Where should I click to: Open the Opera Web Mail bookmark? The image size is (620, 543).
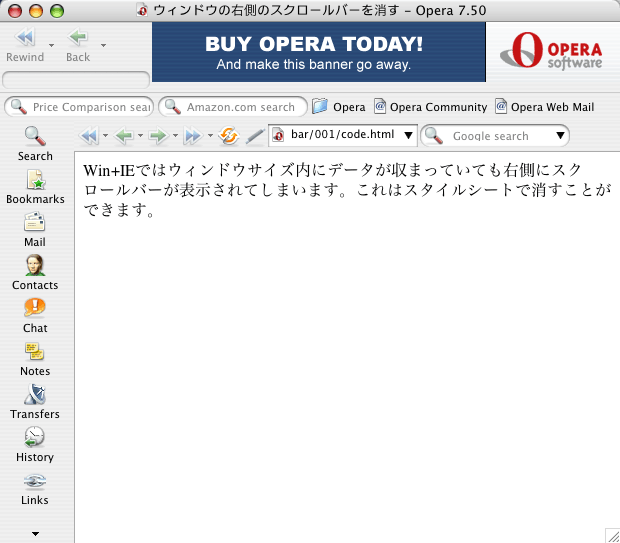(x=545, y=107)
